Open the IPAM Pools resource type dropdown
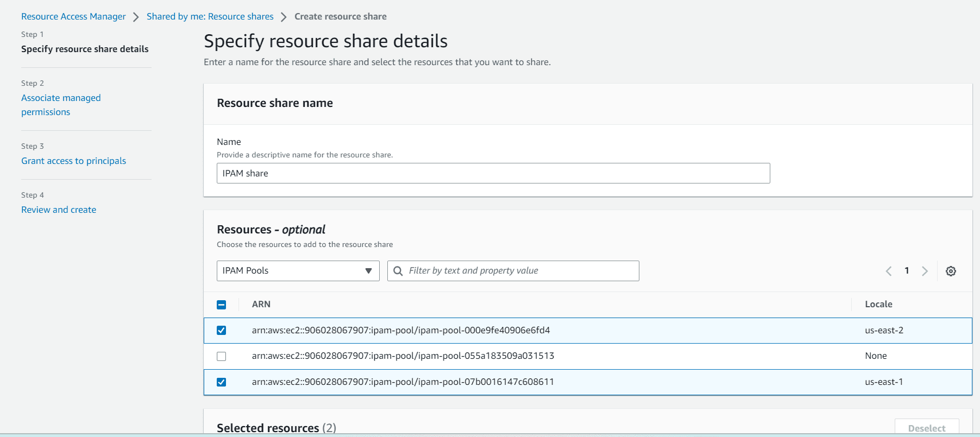 (298, 271)
